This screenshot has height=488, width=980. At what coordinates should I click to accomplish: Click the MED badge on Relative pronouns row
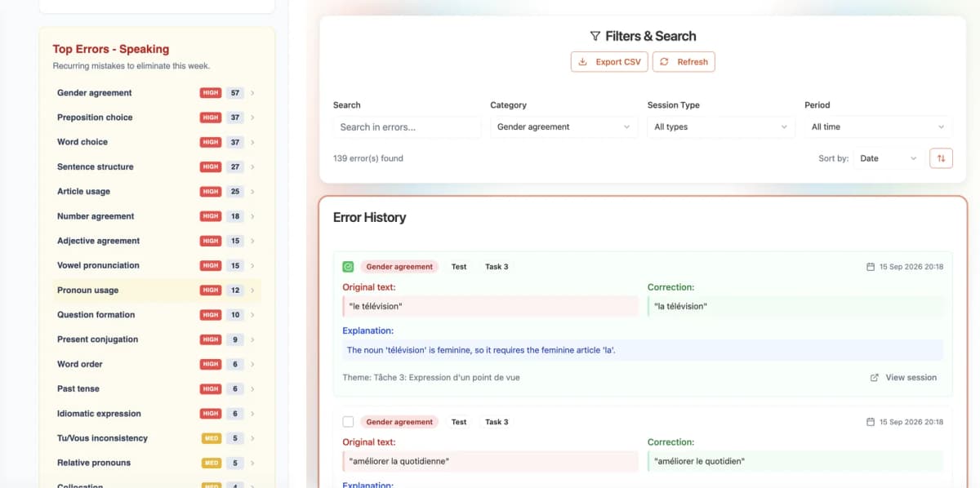pos(212,463)
